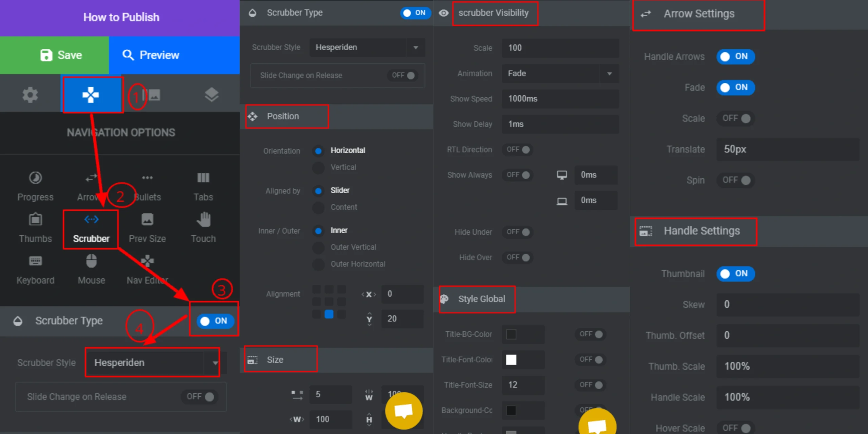Collapse the Size section header

[336, 360]
